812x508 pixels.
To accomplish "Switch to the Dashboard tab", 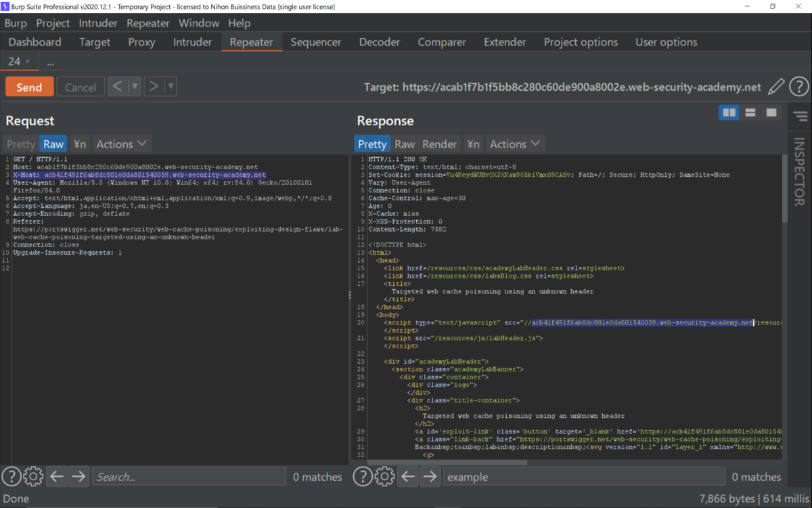I will [x=35, y=42].
